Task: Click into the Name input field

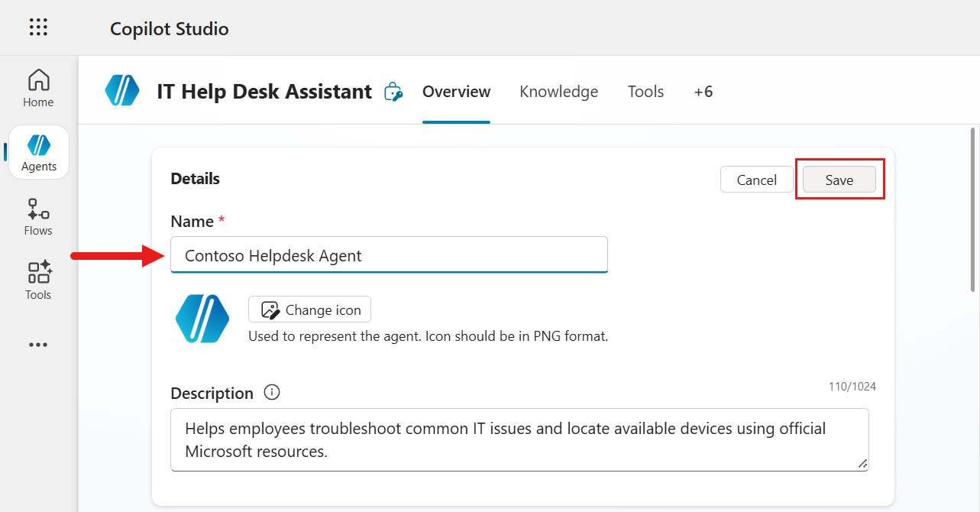Action: coord(389,255)
